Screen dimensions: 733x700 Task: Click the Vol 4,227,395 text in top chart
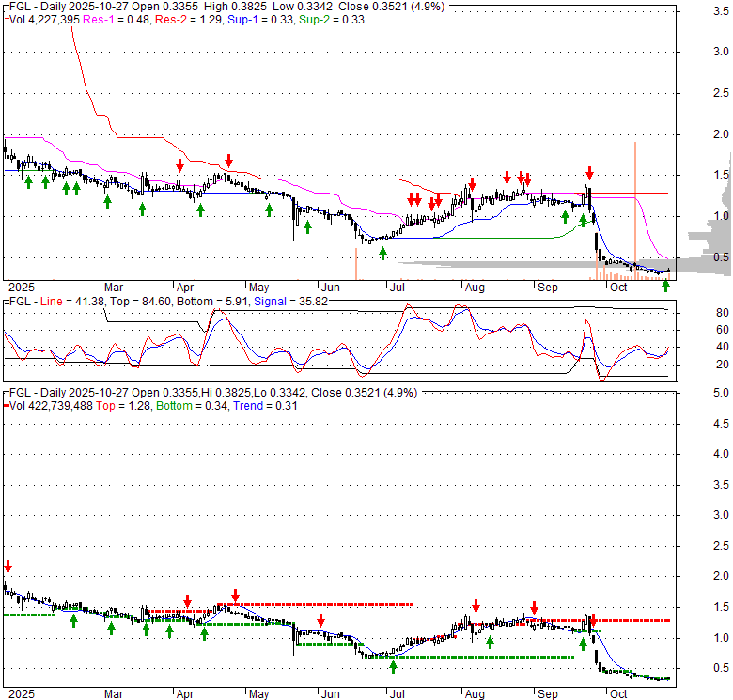click(44, 21)
